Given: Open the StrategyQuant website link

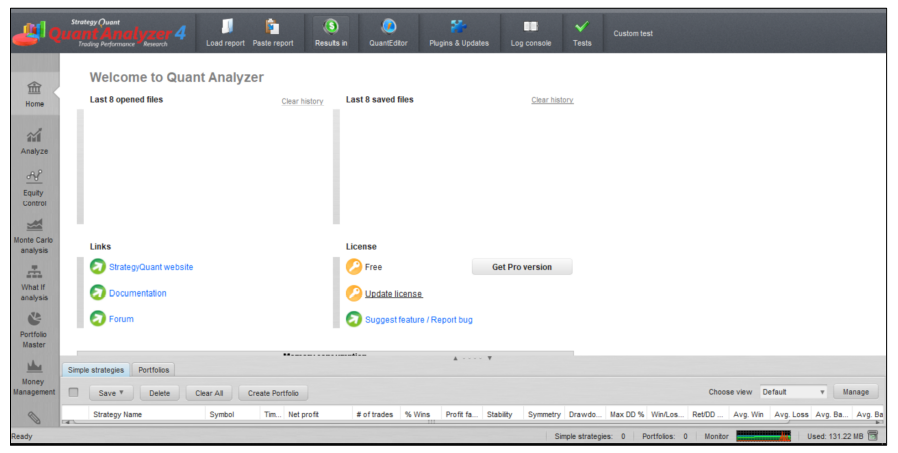Looking at the screenshot, I should 151,267.
